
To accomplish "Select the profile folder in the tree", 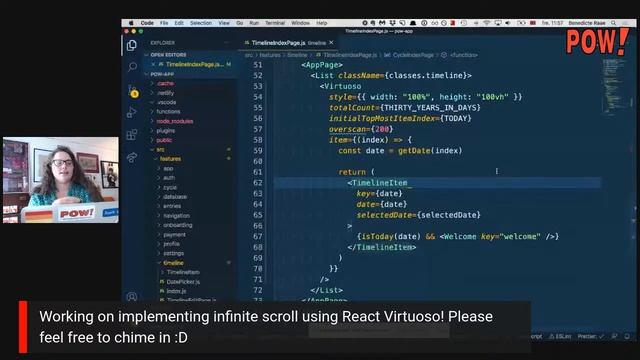I will point(171,244).
